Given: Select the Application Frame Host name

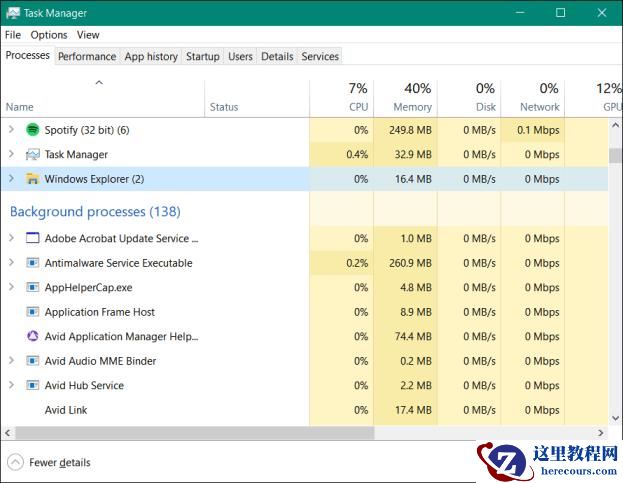Looking at the screenshot, I should pyautogui.click(x=100, y=312).
